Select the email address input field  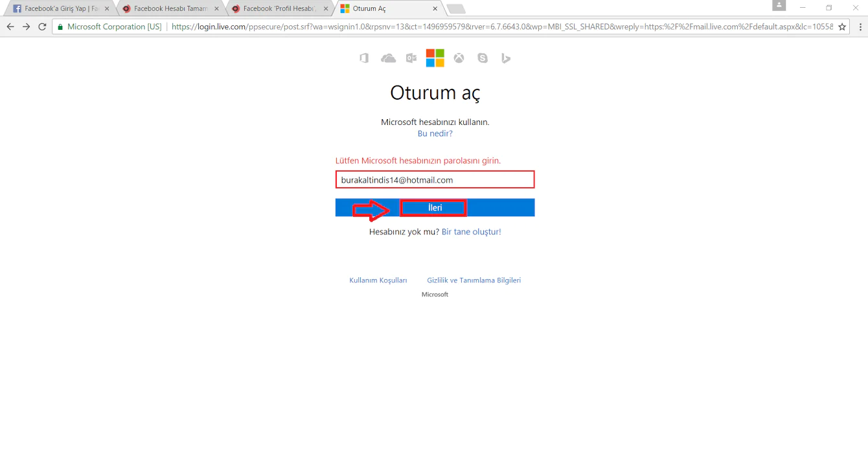click(435, 179)
